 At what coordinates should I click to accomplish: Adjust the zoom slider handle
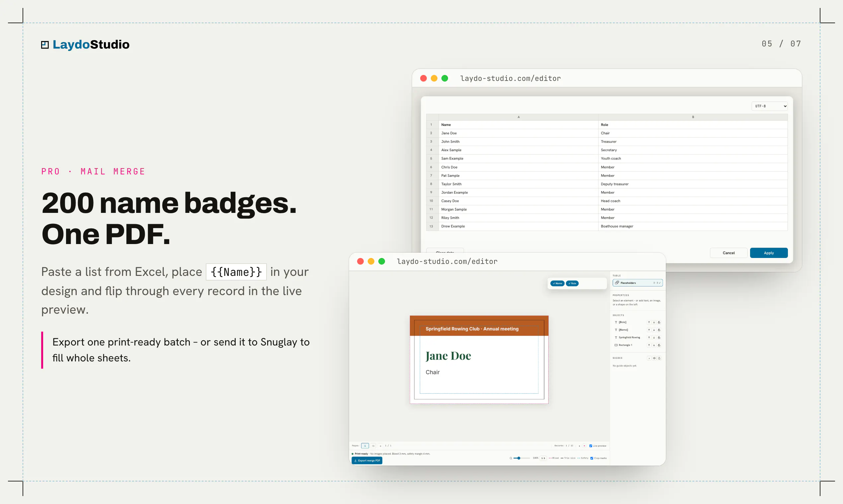[519, 458]
